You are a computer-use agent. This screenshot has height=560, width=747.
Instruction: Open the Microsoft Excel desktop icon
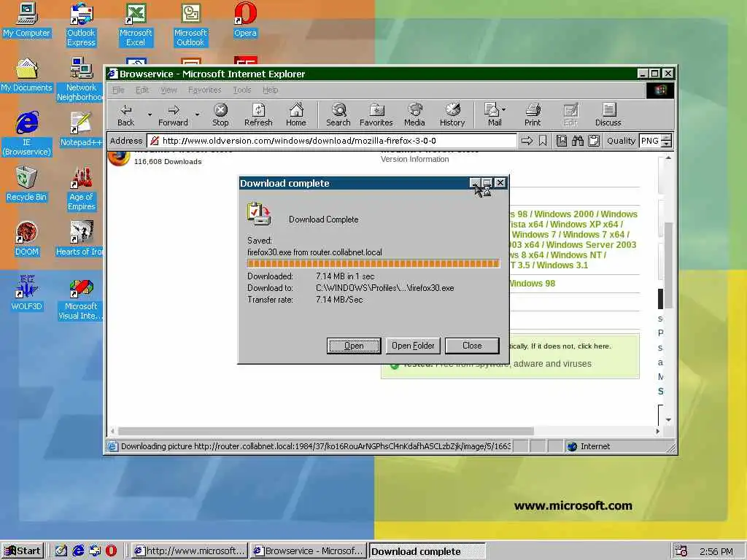(x=136, y=25)
